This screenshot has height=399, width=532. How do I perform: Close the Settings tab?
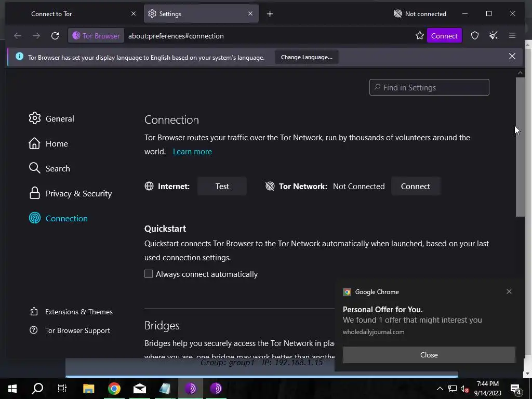click(250, 14)
